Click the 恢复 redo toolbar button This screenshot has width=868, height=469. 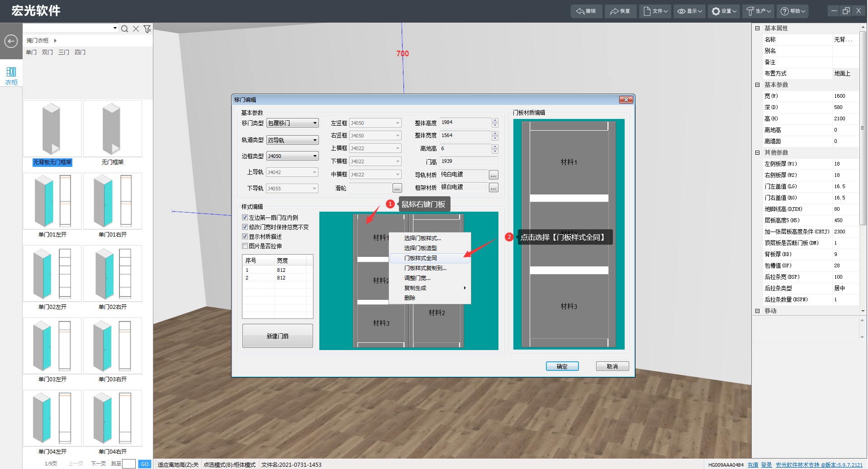(621, 11)
